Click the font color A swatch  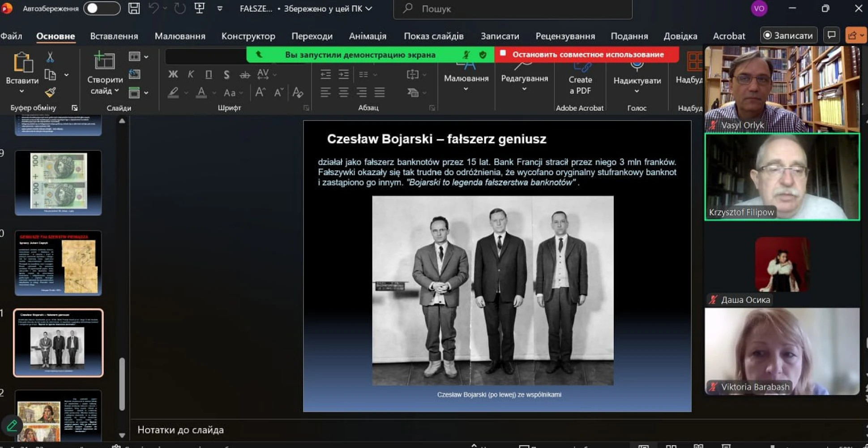coord(201,93)
